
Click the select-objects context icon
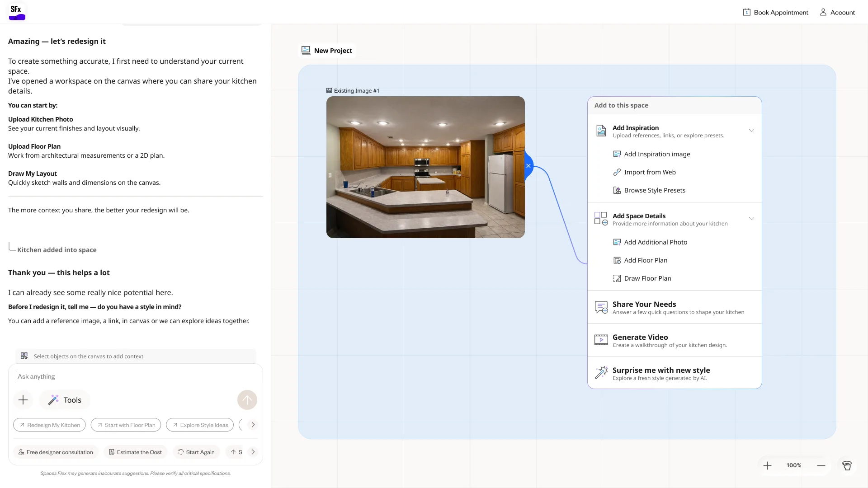click(24, 356)
